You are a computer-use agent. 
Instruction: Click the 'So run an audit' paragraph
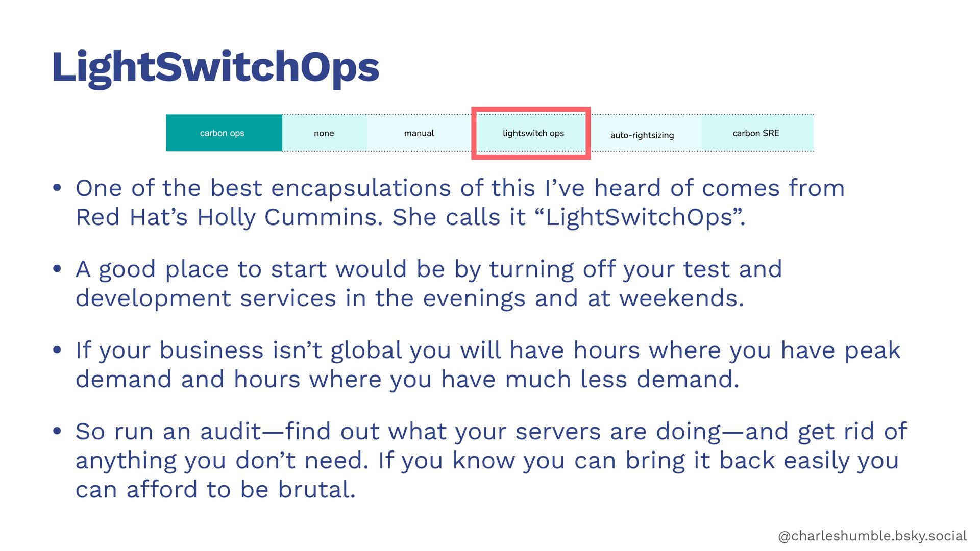pyautogui.click(x=490, y=460)
